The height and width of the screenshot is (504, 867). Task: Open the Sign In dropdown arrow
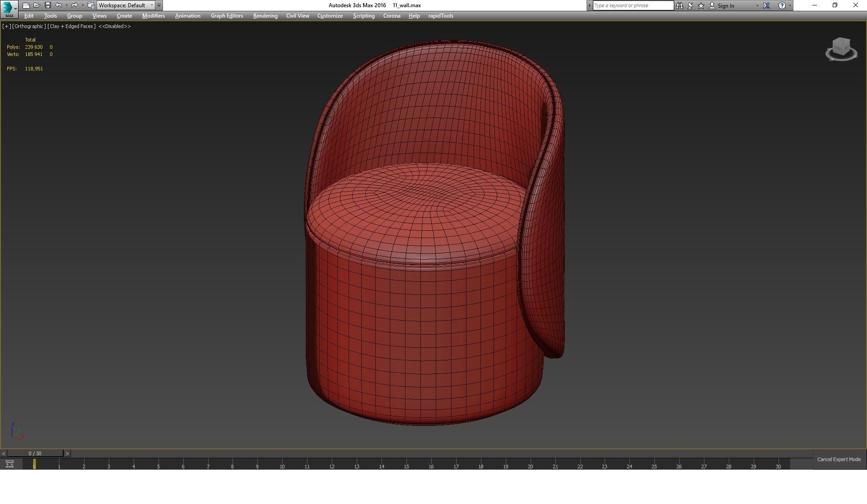(x=757, y=5)
